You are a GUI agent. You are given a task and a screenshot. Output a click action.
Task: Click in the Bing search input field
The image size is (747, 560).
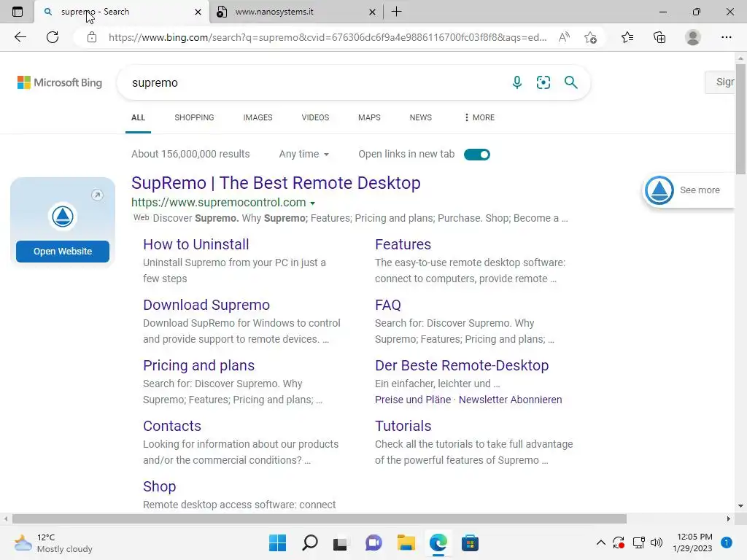click(314, 82)
